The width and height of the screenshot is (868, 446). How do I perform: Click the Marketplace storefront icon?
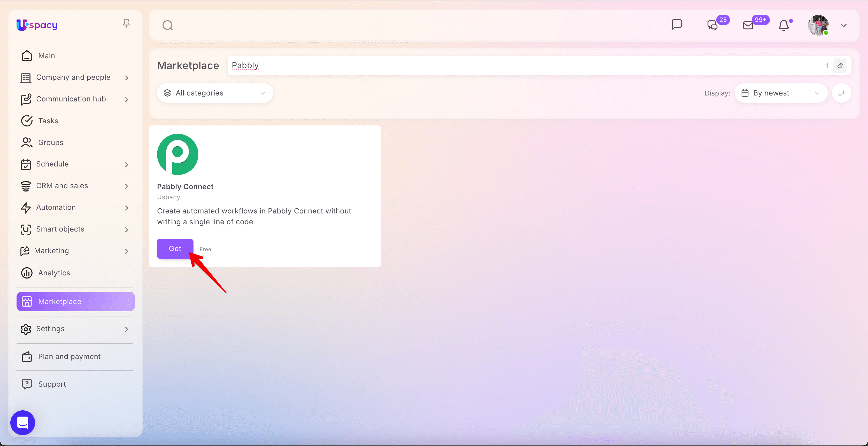(x=27, y=301)
